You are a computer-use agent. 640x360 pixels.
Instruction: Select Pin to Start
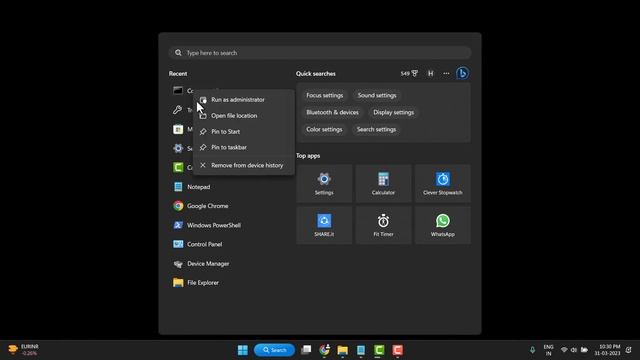tap(244, 131)
